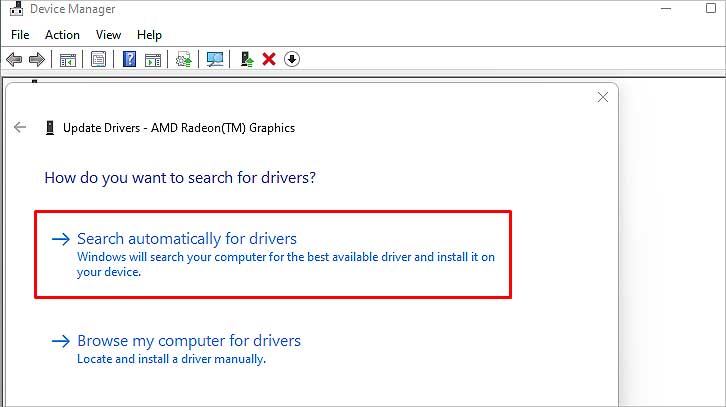The image size is (726, 407).
Task: Open the Properties sheet toolbar icon
Action: 98,59
